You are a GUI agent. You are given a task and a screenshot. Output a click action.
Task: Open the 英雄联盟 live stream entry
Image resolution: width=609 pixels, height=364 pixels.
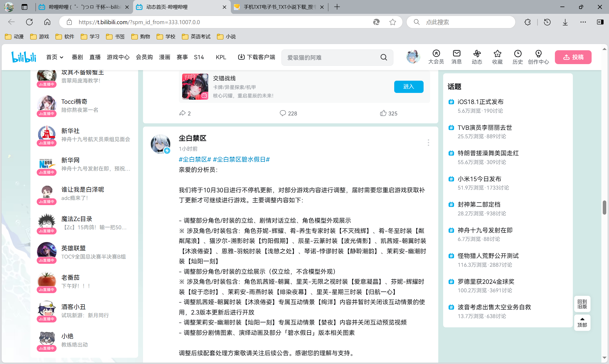click(84, 253)
